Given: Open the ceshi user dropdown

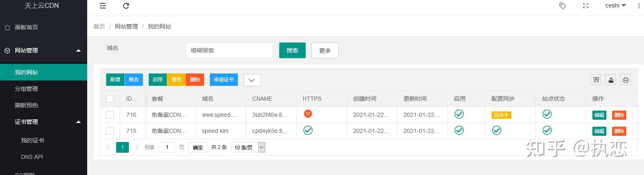Looking at the screenshot, I should [615, 6].
